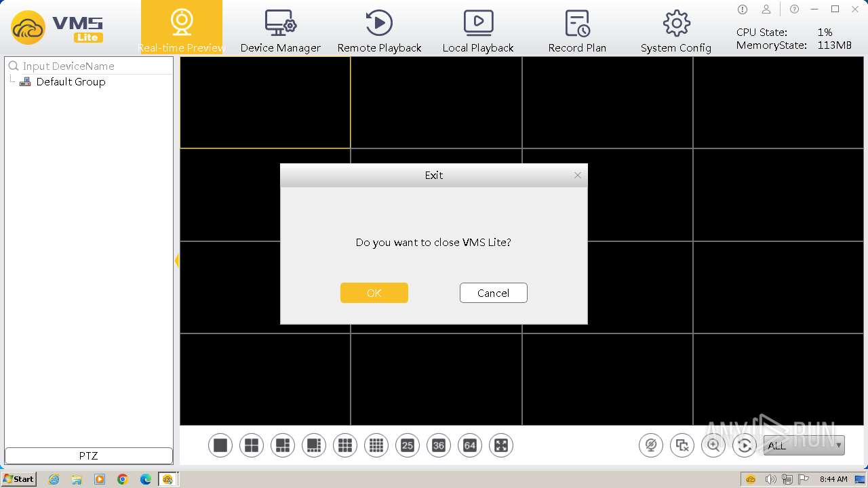Select Default Group in device tree

tap(71, 81)
